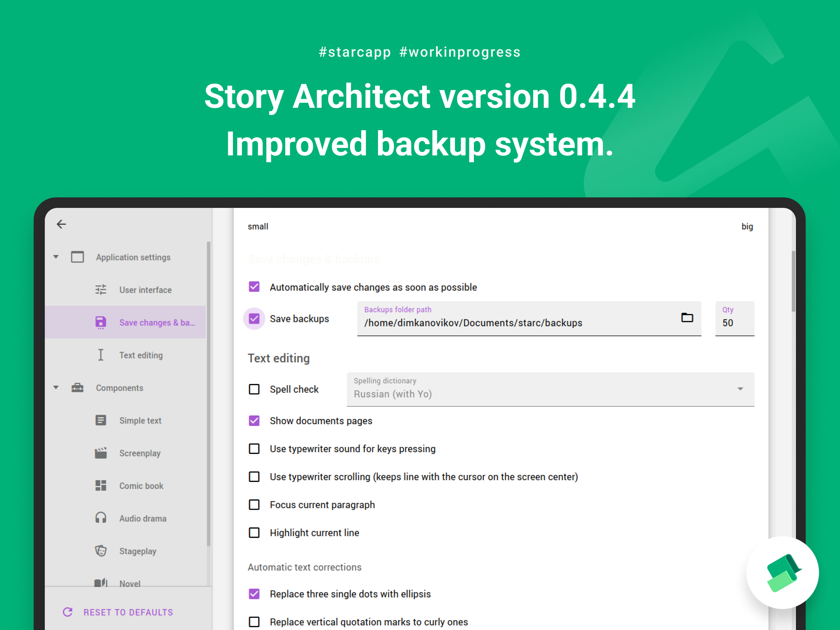Click the Save changes floppy disk icon
Viewport: 840px width, 630px height.
pos(101,322)
